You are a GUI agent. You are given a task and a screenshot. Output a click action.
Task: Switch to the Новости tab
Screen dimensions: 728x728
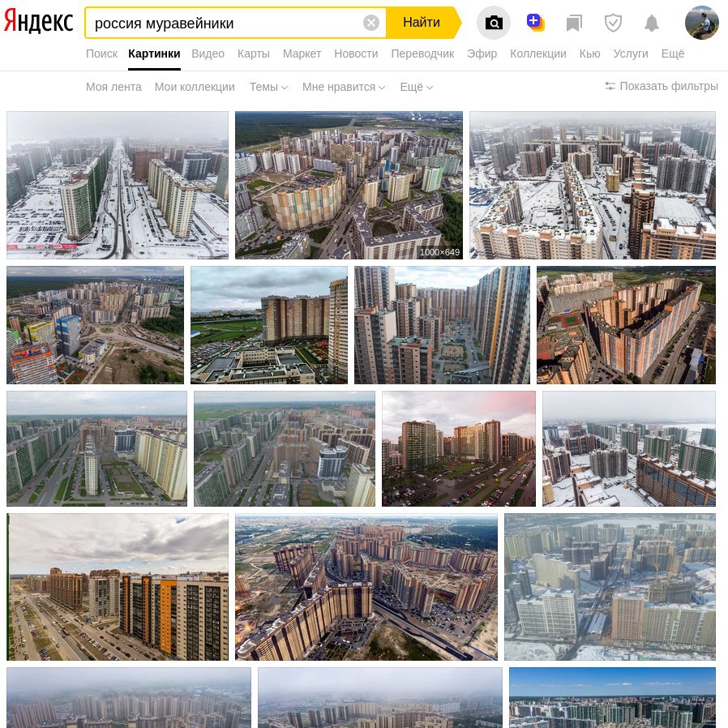tap(356, 54)
